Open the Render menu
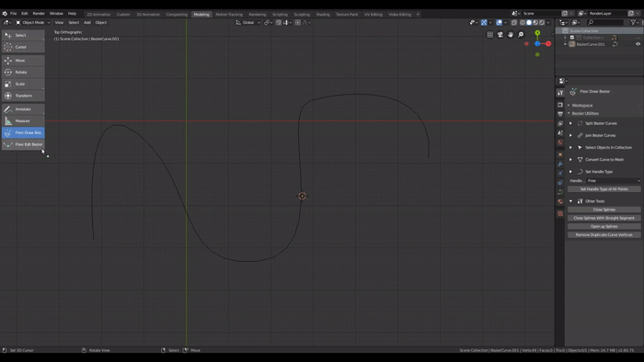644x362 pixels. 39,14
